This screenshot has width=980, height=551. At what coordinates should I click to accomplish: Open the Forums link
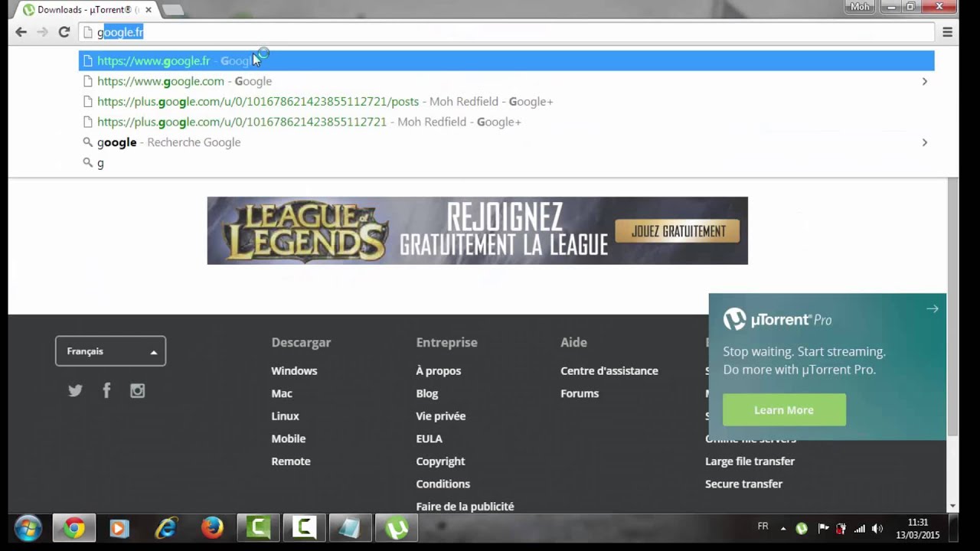[580, 393]
